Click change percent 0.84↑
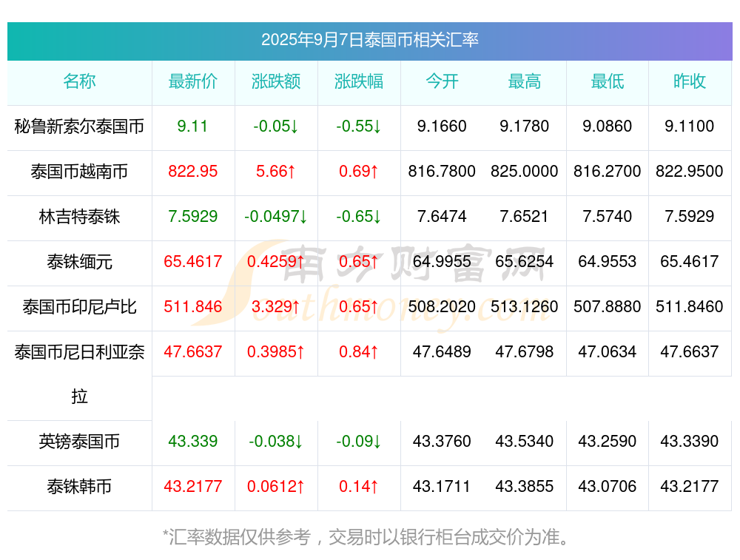The width and height of the screenshot is (740, 560). (359, 351)
